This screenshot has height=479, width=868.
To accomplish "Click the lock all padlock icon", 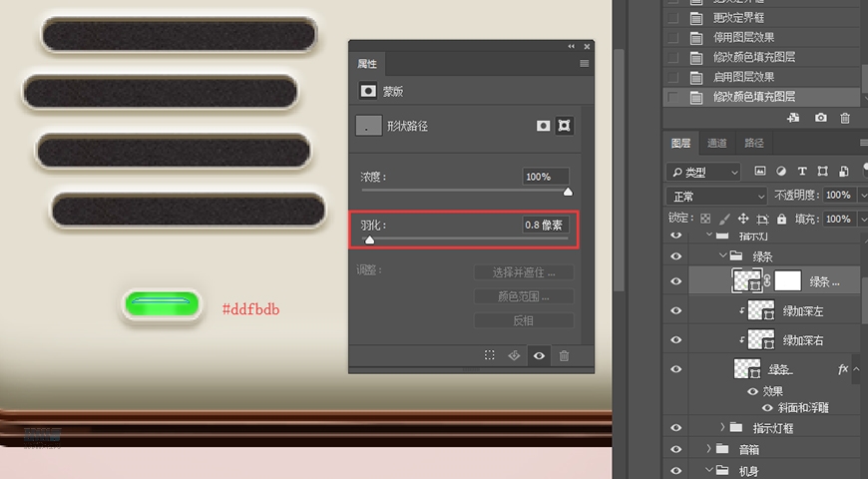I will [x=781, y=219].
